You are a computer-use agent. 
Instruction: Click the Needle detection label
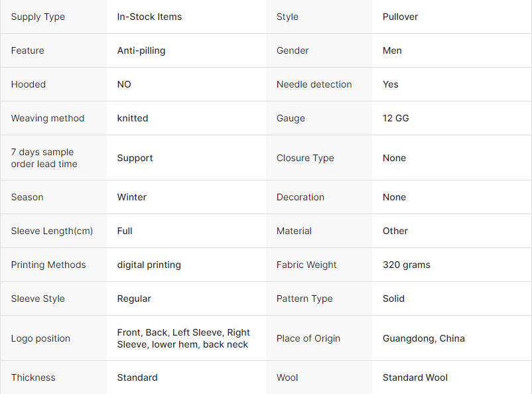pyautogui.click(x=314, y=84)
